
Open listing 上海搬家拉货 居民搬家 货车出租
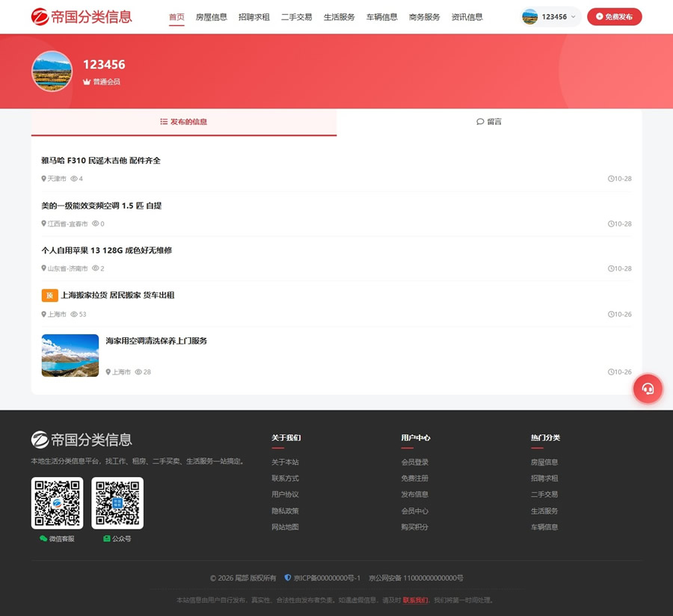[117, 295]
